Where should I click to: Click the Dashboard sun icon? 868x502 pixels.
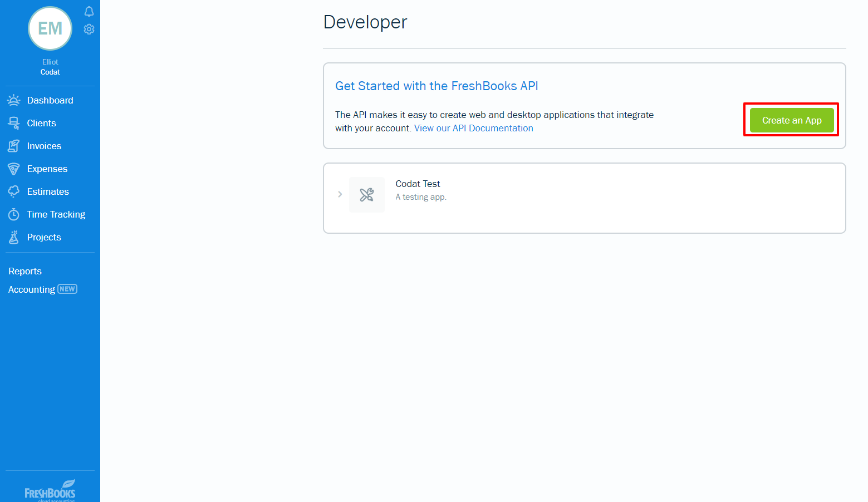click(14, 100)
